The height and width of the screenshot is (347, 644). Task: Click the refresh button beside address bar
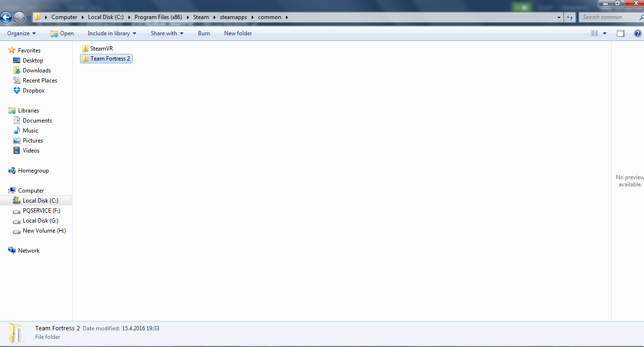570,17
